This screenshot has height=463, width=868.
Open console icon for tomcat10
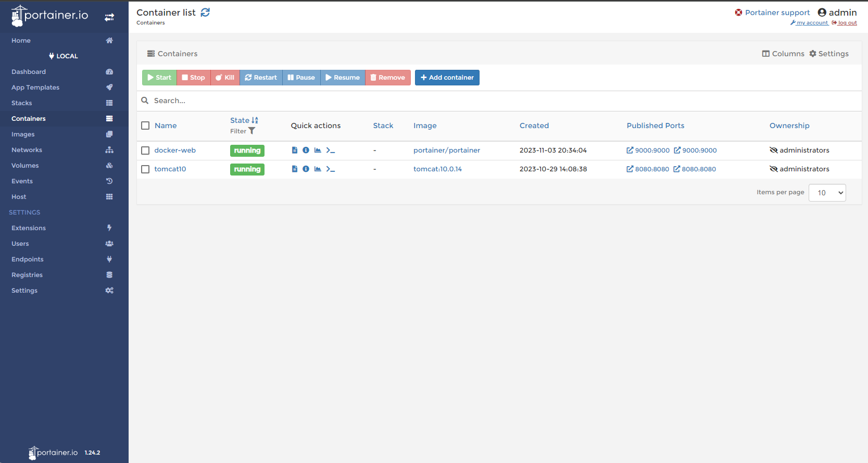pyautogui.click(x=331, y=169)
